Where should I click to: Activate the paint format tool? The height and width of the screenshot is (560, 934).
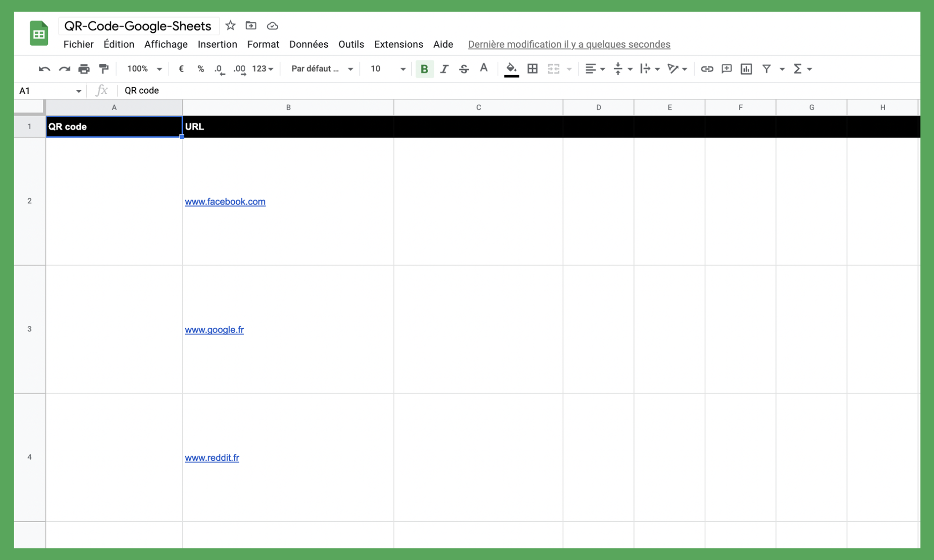104,69
